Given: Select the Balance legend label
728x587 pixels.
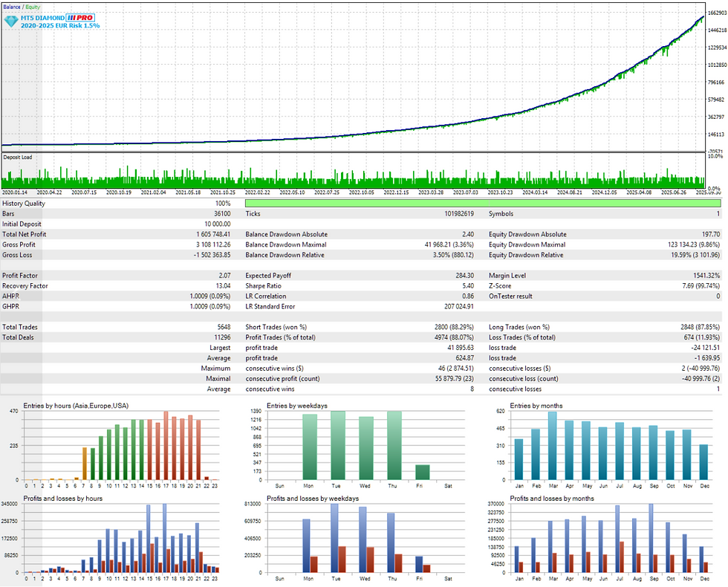Looking at the screenshot, I should pos(12,7).
